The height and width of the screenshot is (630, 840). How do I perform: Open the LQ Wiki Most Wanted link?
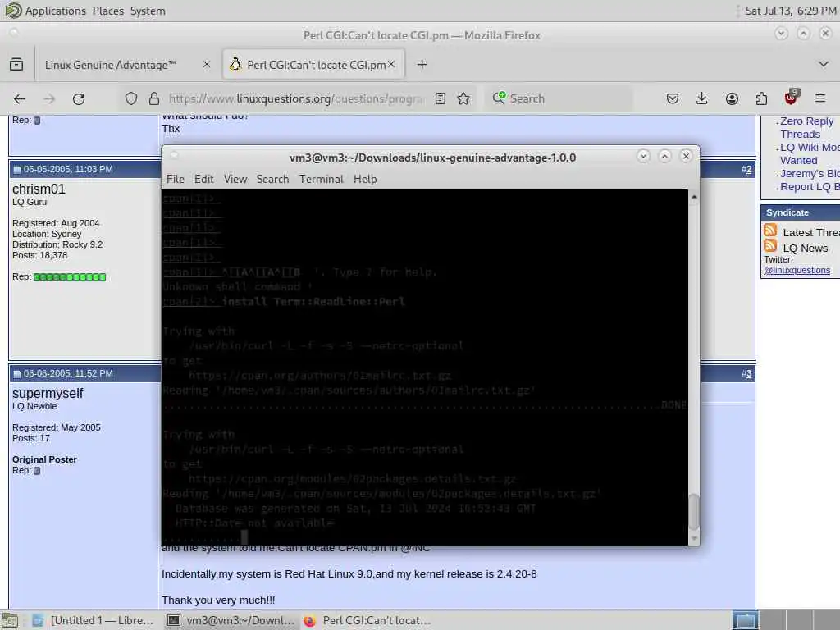(809, 153)
